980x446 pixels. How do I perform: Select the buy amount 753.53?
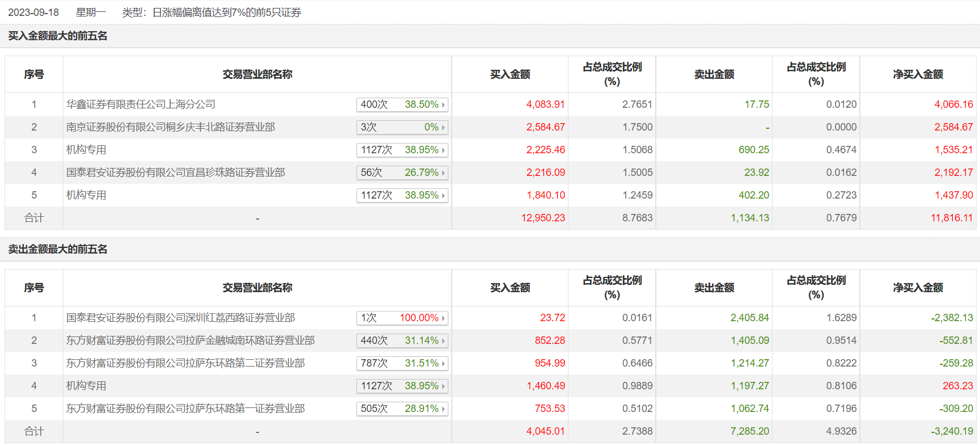[x=550, y=409]
